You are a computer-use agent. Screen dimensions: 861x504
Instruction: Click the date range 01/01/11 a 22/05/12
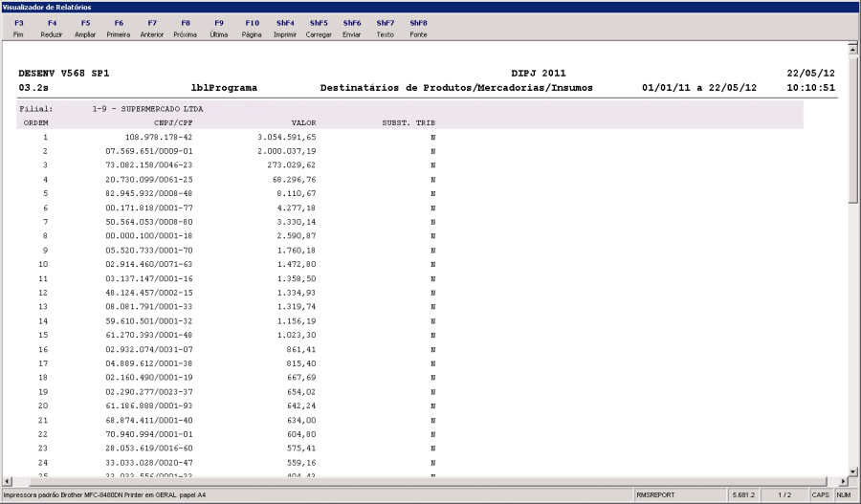coord(699,88)
